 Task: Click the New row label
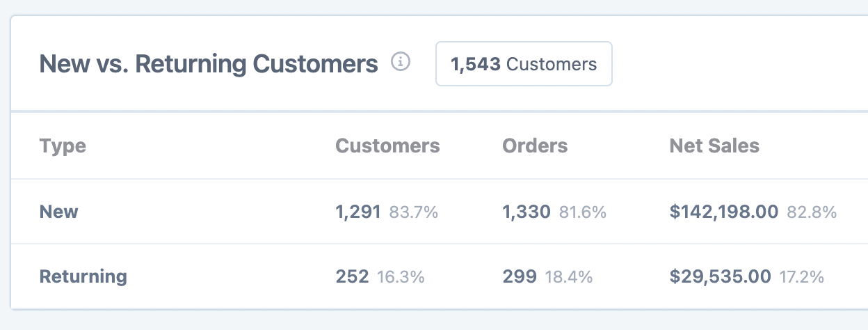tap(59, 212)
